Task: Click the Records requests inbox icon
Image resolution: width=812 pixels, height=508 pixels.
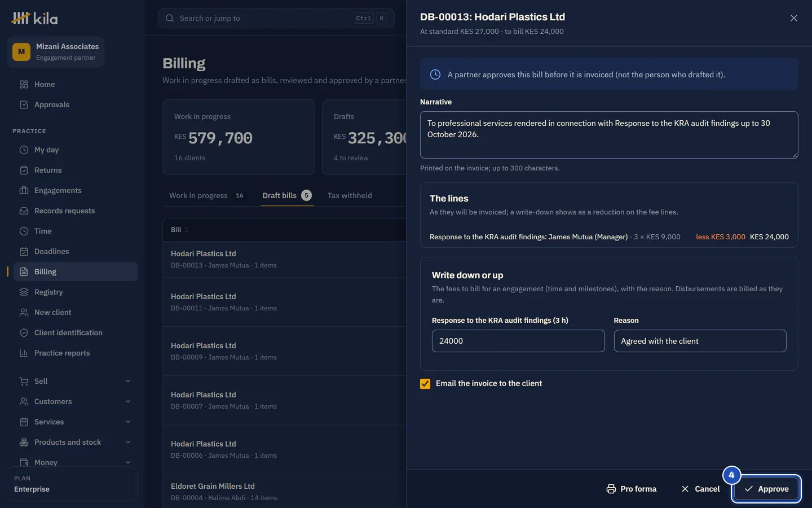Action: [x=24, y=211]
